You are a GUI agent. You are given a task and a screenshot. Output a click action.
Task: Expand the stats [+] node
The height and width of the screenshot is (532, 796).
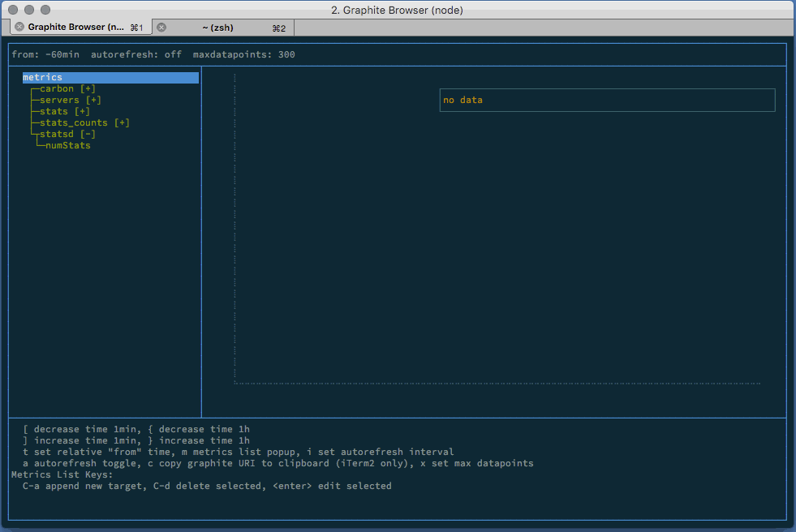click(65, 111)
